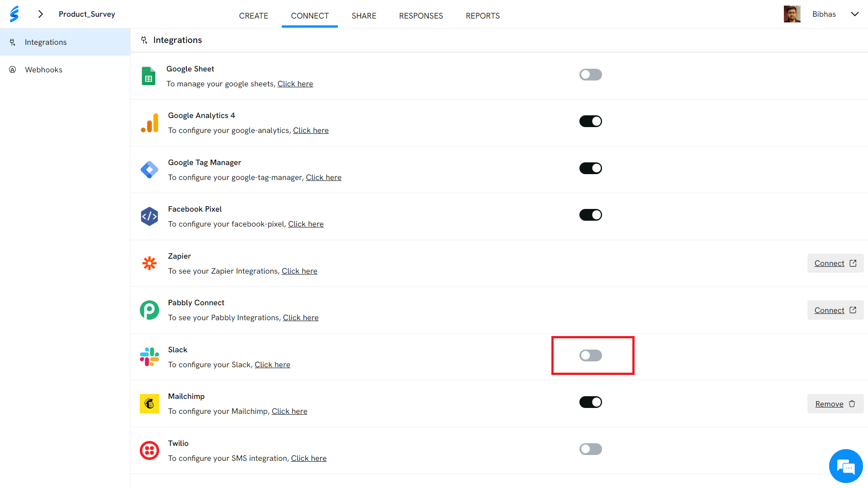Open Facebook Pixel Click here link

tap(306, 224)
